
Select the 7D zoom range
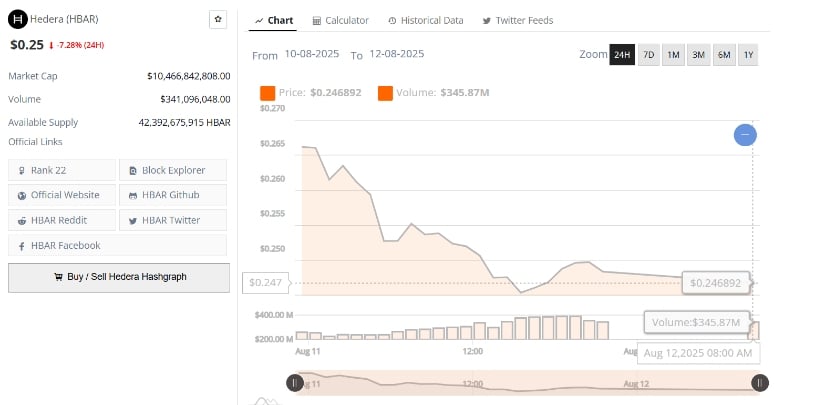(649, 55)
